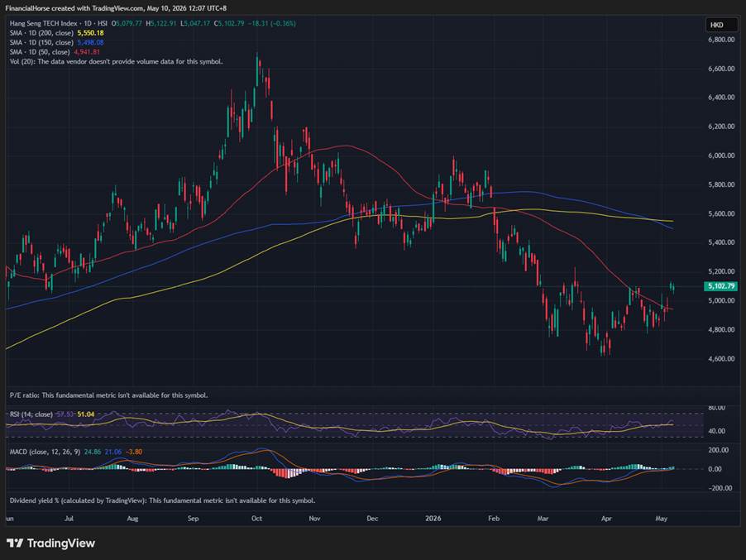Click the TradingView wordmark text

click(x=61, y=543)
